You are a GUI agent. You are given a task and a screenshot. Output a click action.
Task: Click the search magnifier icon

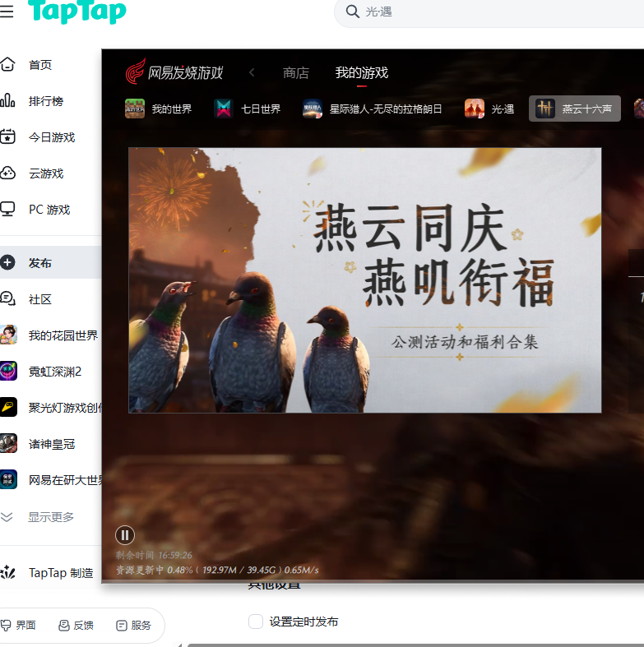coord(352,12)
